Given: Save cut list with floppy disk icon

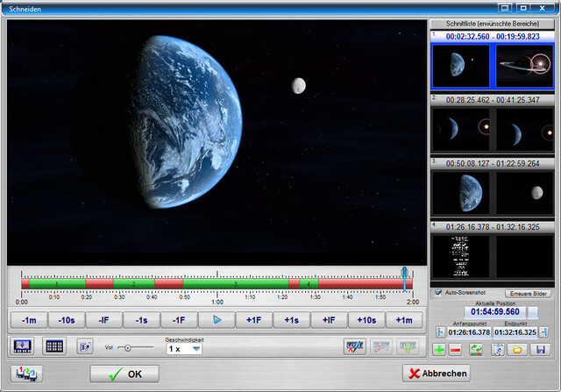Looking at the screenshot, I should (x=540, y=349).
